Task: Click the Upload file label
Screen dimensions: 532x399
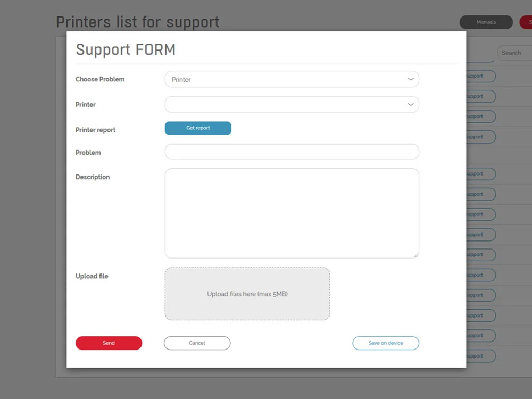Action: click(92, 276)
